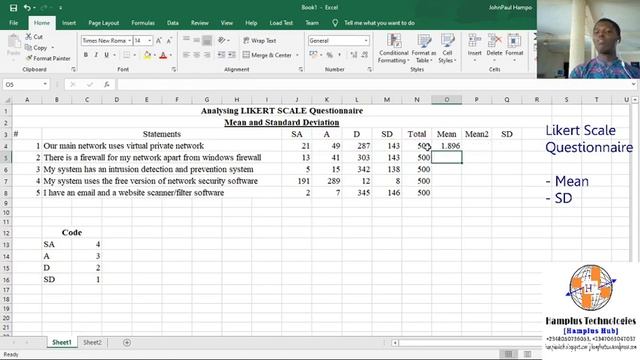
Task: Open the Font Color dropdown arrow
Action: coord(171,55)
